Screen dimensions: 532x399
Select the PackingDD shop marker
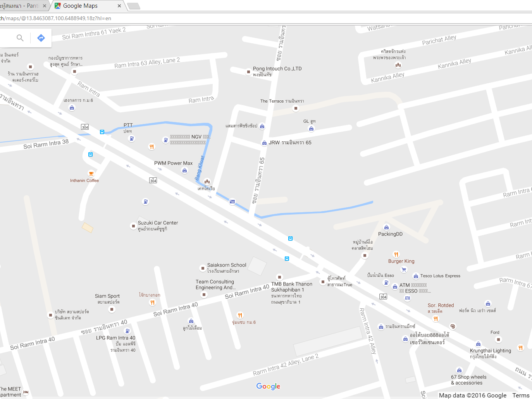point(386,227)
